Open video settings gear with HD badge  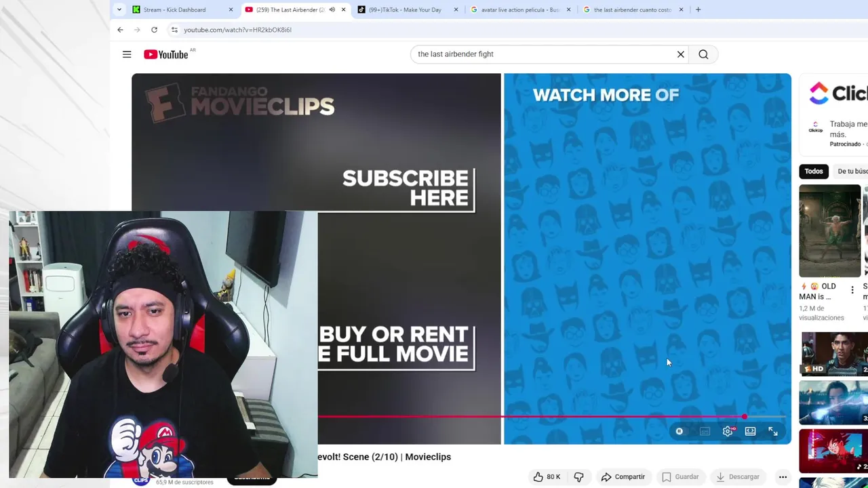pyautogui.click(x=728, y=431)
